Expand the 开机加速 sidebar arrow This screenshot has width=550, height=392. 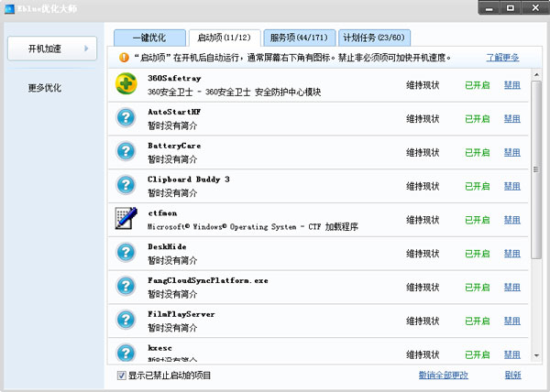click(86, 49)
